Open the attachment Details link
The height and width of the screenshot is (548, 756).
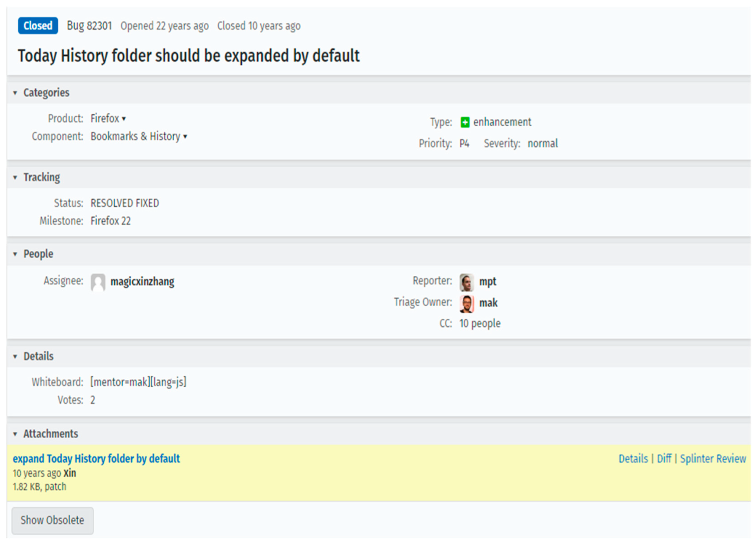tap(633, 459)
